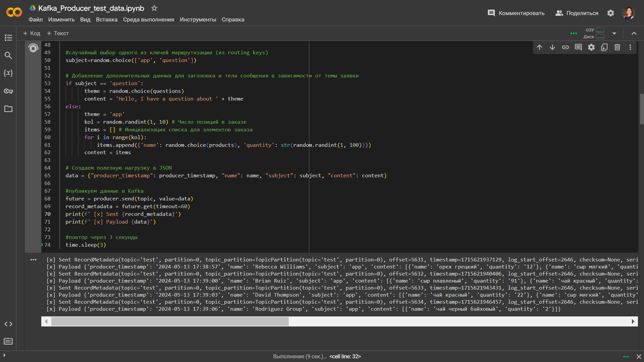Expand the RAM and disk resources dropdown
Screen dimensions: 644x362
click(614, 33)
